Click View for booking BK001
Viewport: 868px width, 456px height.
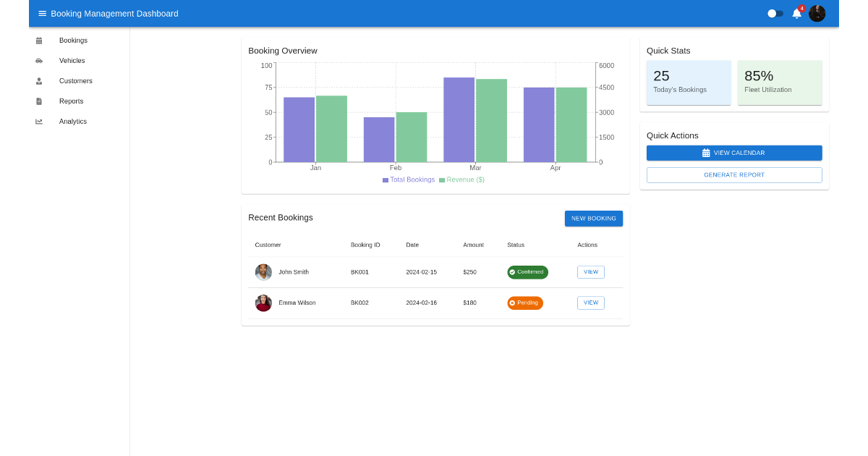point(590,272)
